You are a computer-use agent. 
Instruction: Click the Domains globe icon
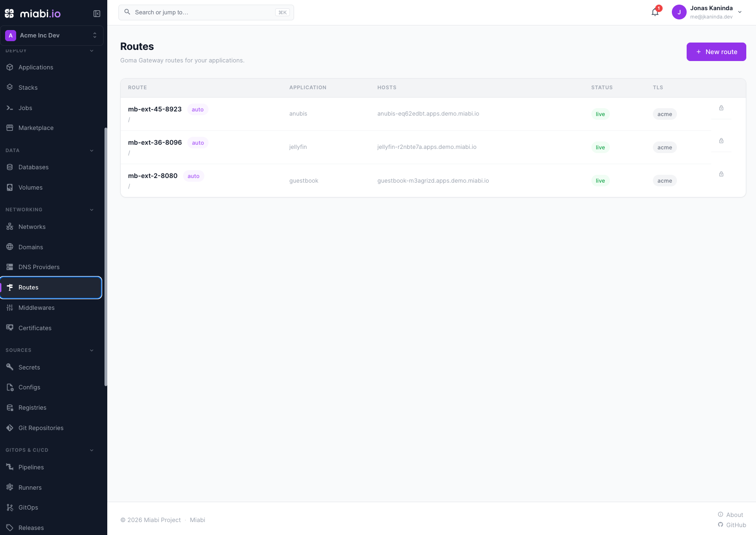tap(10, 247)
